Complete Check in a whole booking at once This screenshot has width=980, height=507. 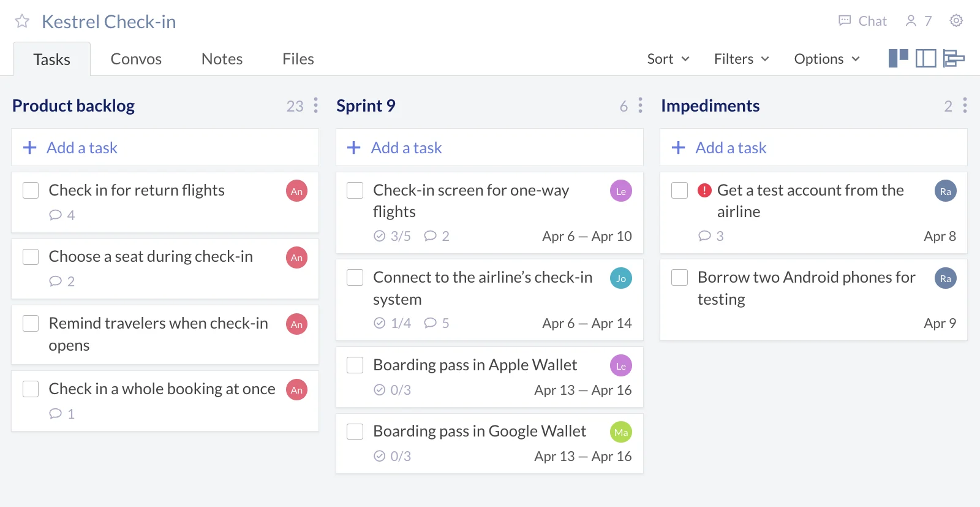31,389
